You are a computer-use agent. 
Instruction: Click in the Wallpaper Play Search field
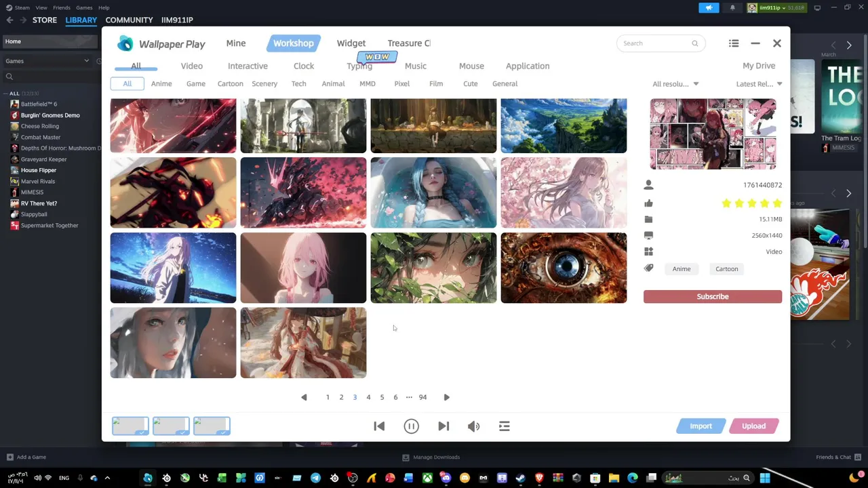coord(660,43)
